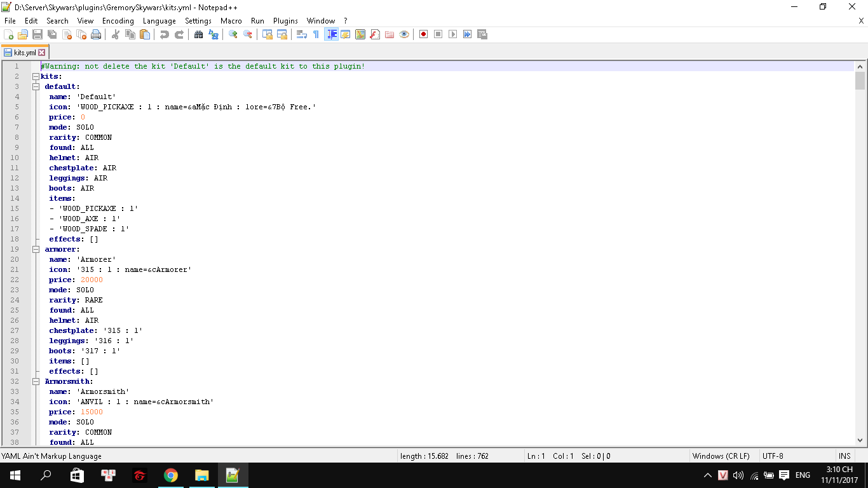This screenshot has height=488, width=868.
Task: Create a new file with the New toolbar icon
Action: pos(9,34)
